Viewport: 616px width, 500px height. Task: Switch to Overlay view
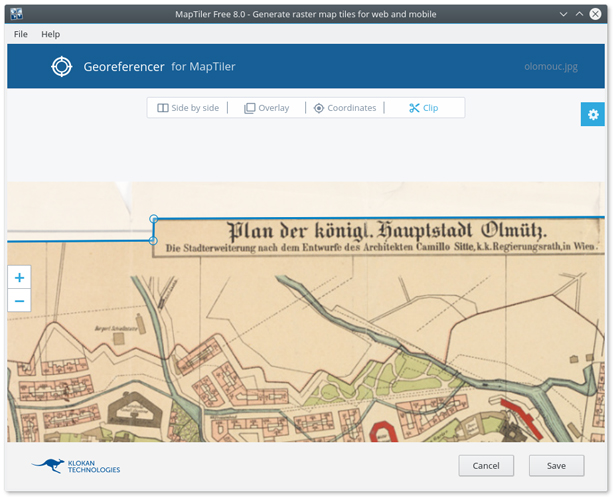click(266, 108)
